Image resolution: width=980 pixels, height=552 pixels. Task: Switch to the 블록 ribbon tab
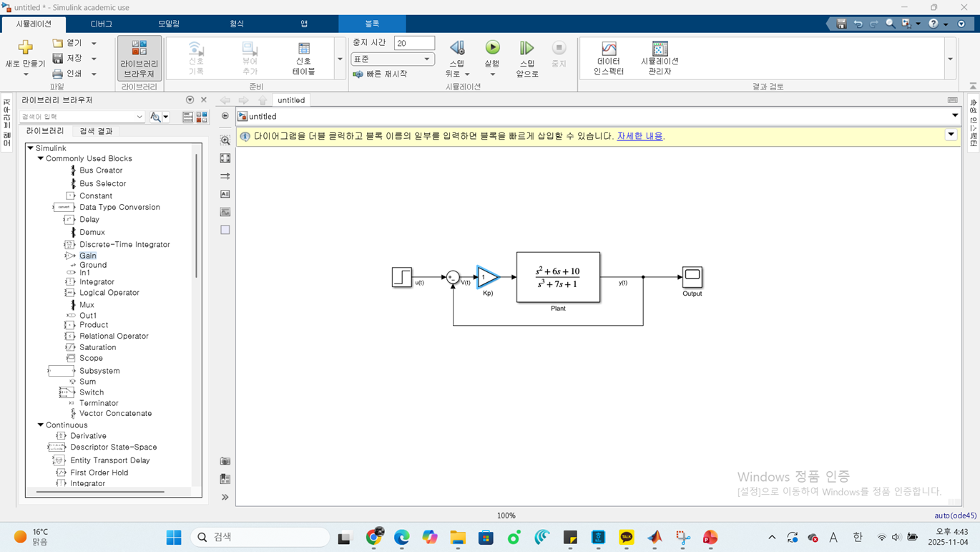click(x=372, y=24)
